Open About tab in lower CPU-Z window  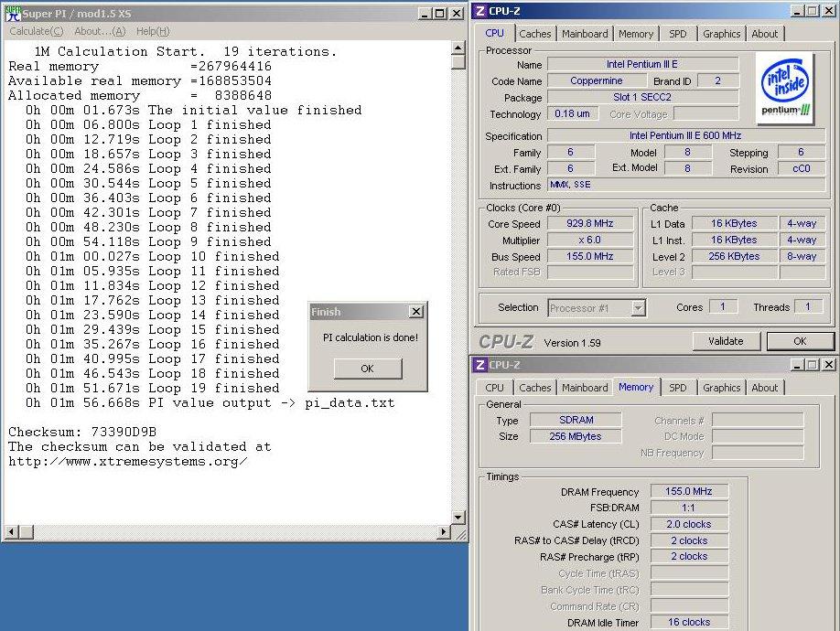tap(764, 388)
